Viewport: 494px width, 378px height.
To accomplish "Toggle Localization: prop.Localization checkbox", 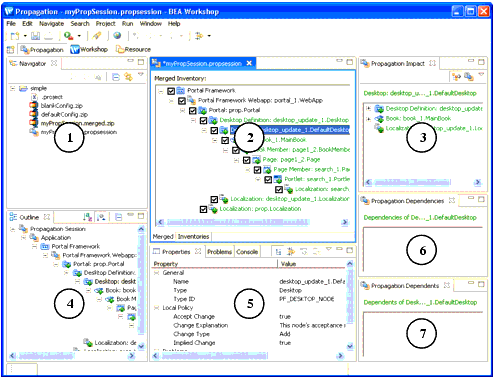I will (x=203, y=209).
